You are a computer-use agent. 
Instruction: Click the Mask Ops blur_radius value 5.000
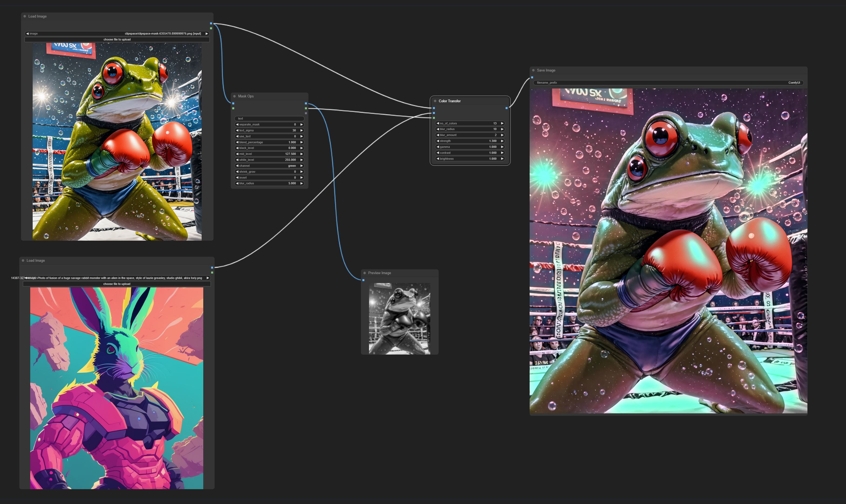[292, 183]
